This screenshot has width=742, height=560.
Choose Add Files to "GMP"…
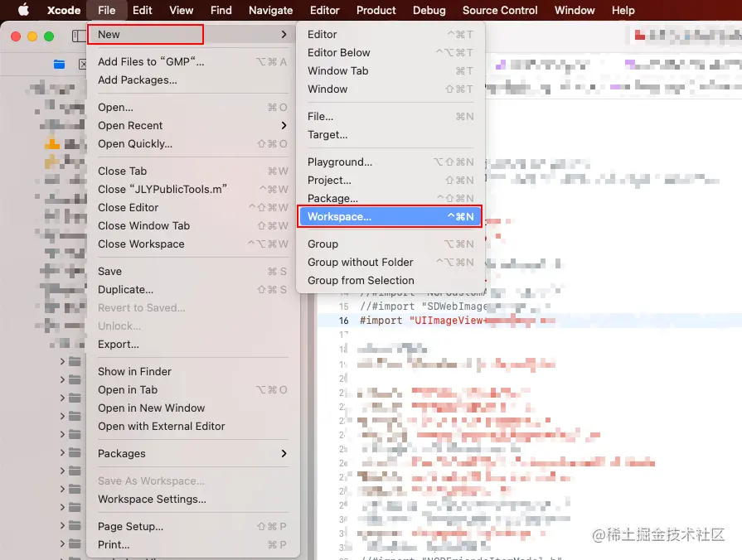point(192,62)
